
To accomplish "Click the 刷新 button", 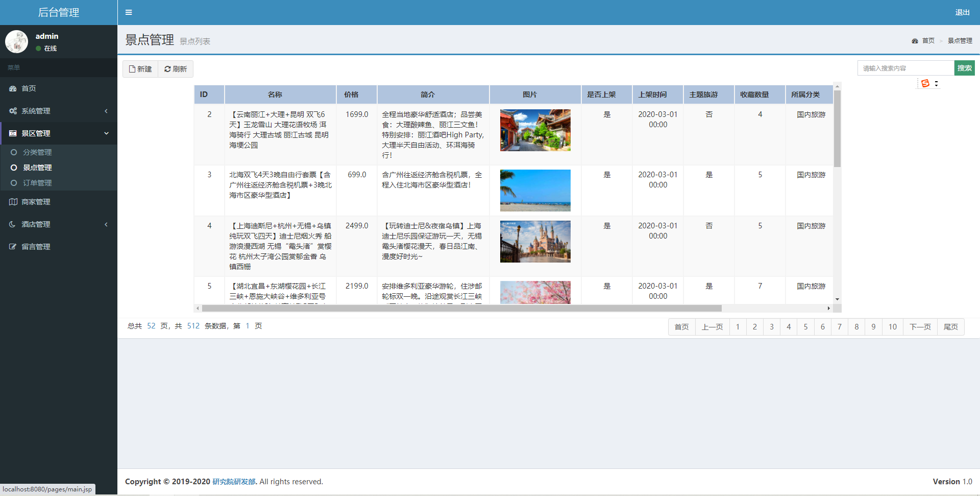I will (176, 69).
